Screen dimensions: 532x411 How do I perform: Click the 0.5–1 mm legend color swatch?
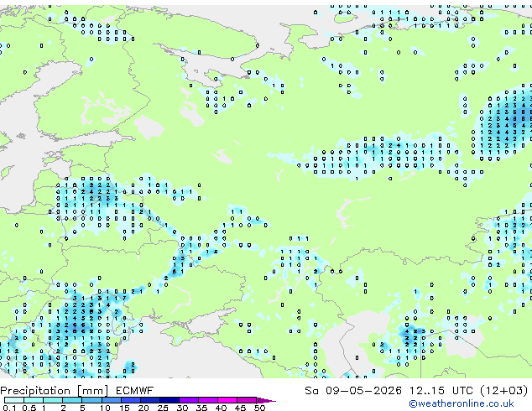coord(34,400)
